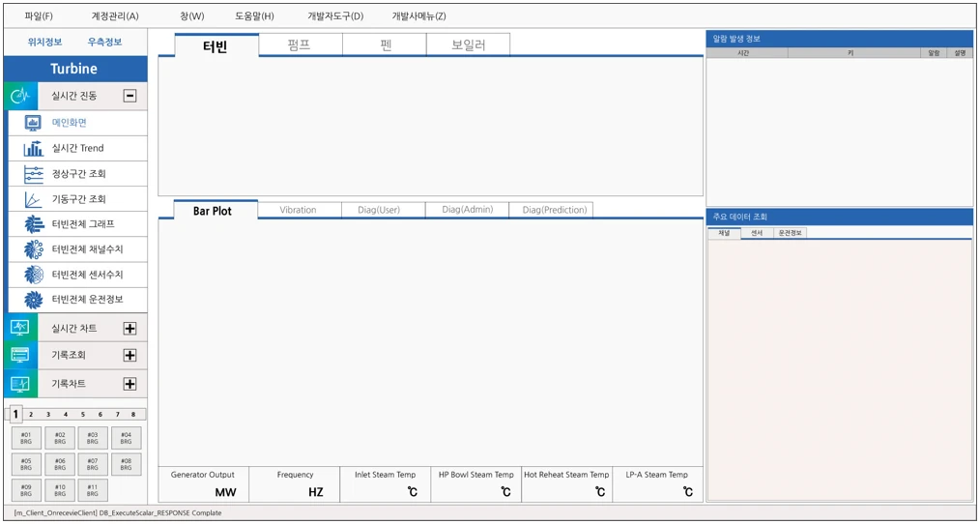This screenshot has width=980, height=524.
Task: Click the 실시간 차트 monitor icon
Action: 20,328
